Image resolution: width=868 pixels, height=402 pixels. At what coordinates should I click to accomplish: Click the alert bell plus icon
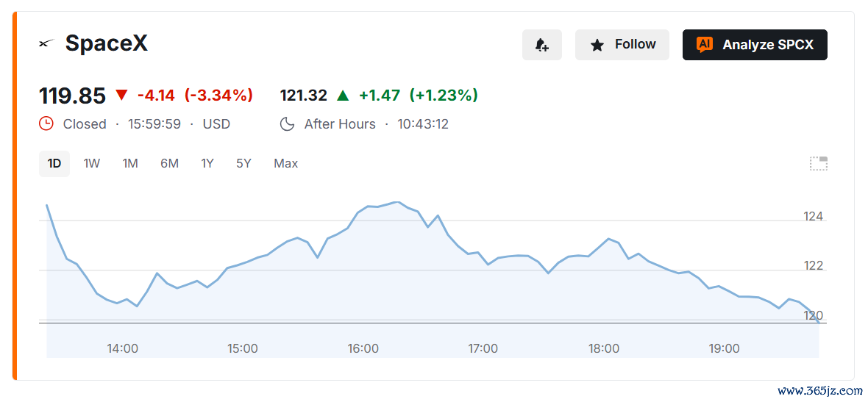(542, 45)
